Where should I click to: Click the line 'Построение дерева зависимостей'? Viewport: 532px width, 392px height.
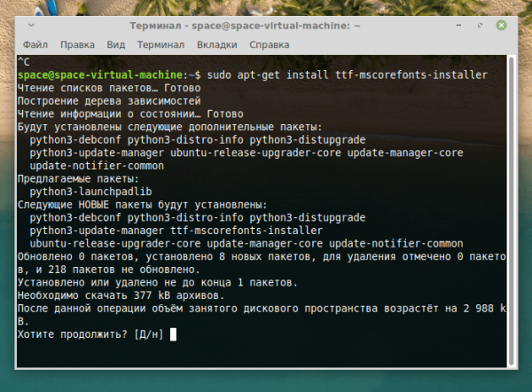click(x=109, y=101)
